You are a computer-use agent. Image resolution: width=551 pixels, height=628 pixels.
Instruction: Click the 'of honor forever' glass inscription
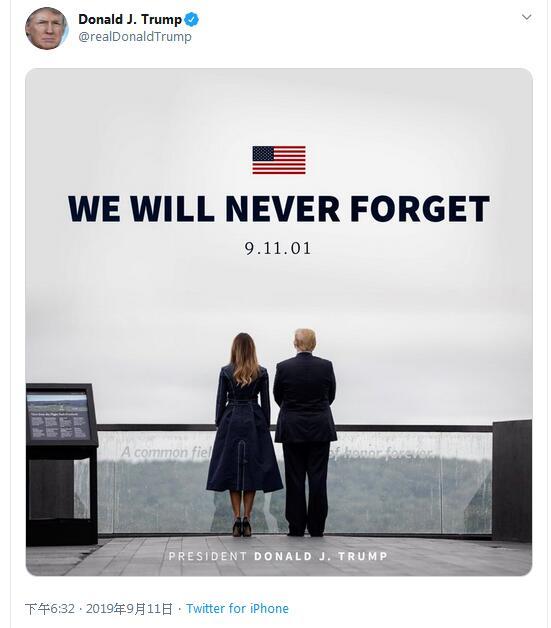pos(381,453)
